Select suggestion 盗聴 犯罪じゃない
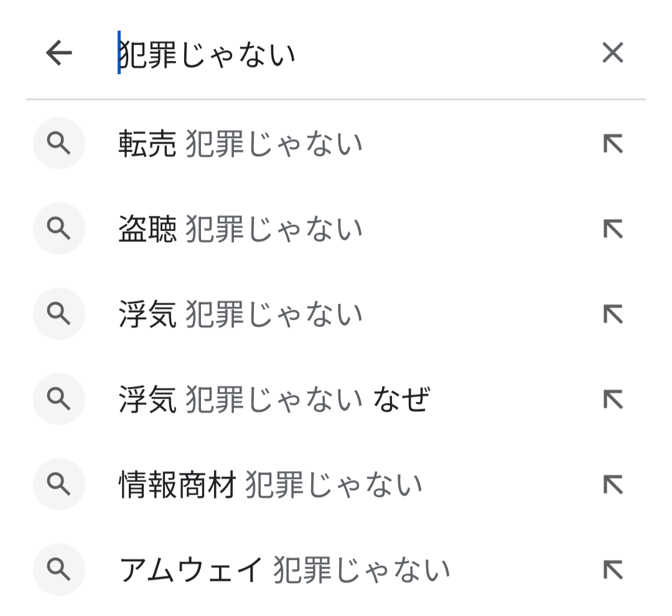This screenshot has width=672, height=616. [x=240, y=230]
